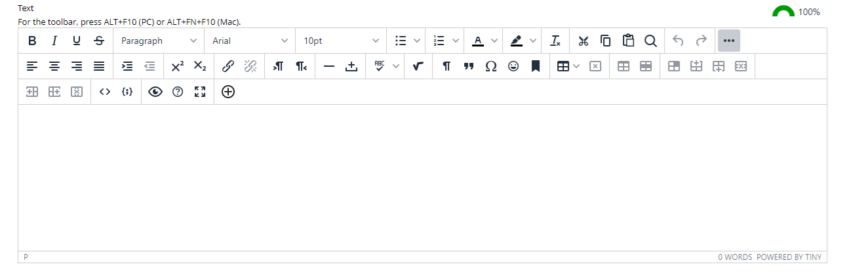Apply subscript formatting

[200, 66]
